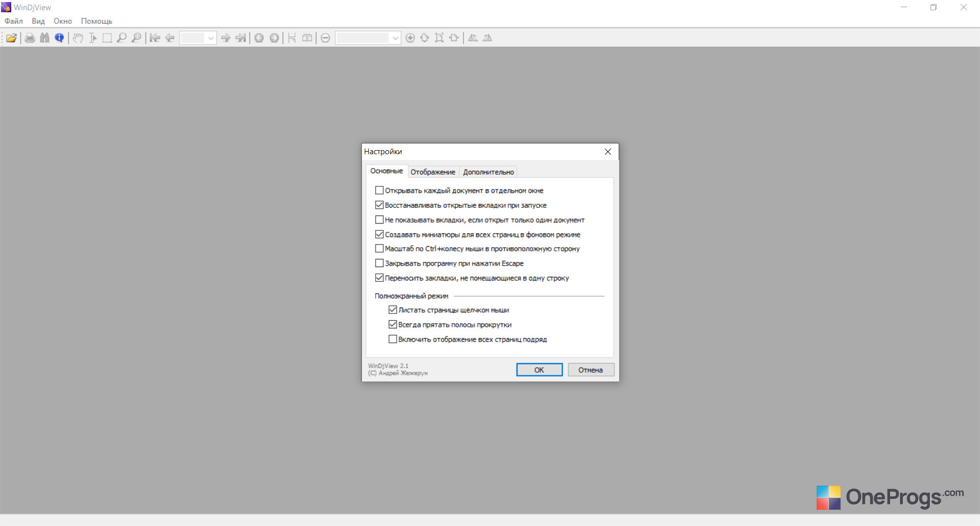
Task: Check invert Ctrl+mouse wheel zoom direction
Action: [477, 249]
